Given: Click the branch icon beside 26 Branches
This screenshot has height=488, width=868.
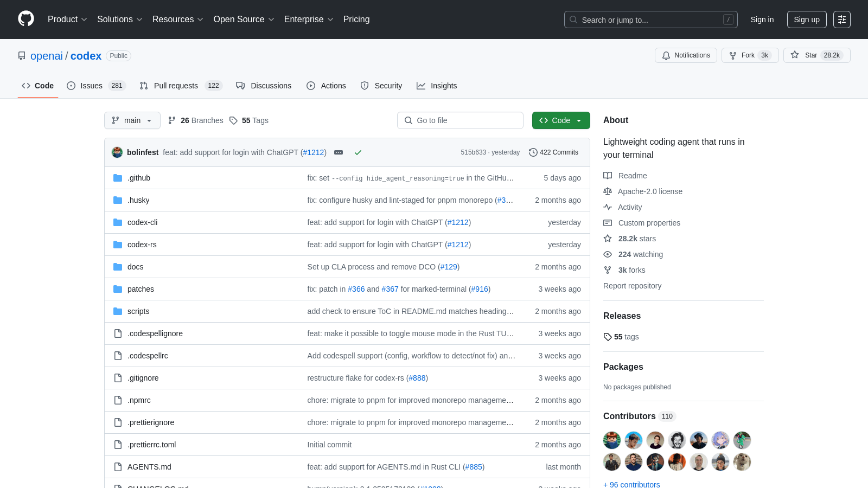Looking at the screenshot, I should 172,120.
